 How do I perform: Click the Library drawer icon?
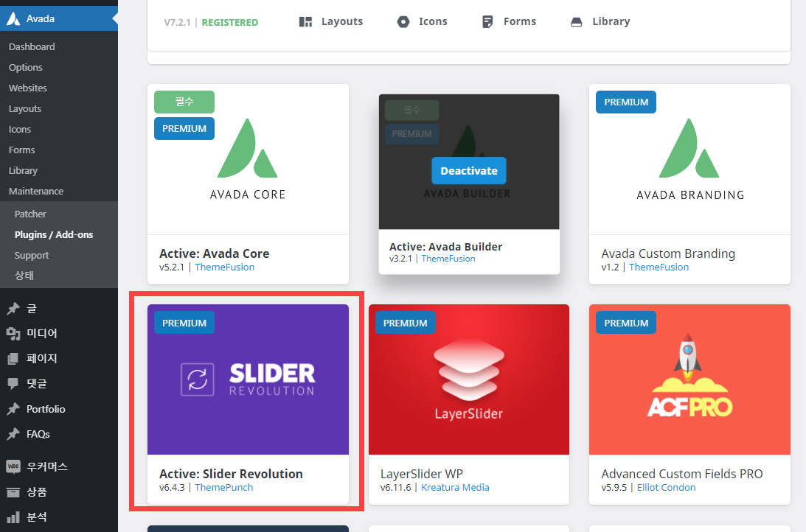tap(577, 22)
